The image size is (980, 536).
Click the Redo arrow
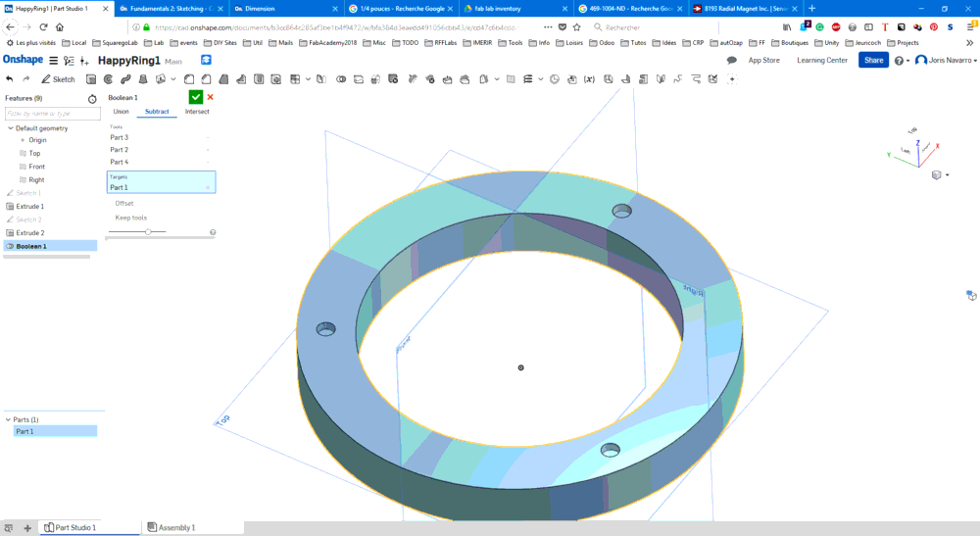coord(26,79)
